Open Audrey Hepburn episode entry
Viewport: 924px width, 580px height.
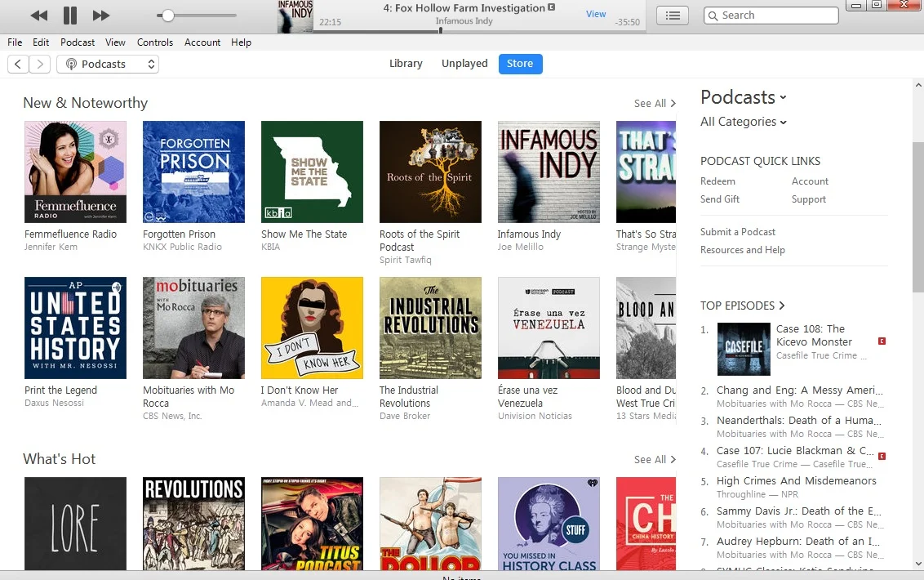pyautogui.click(x=798, y=541)
